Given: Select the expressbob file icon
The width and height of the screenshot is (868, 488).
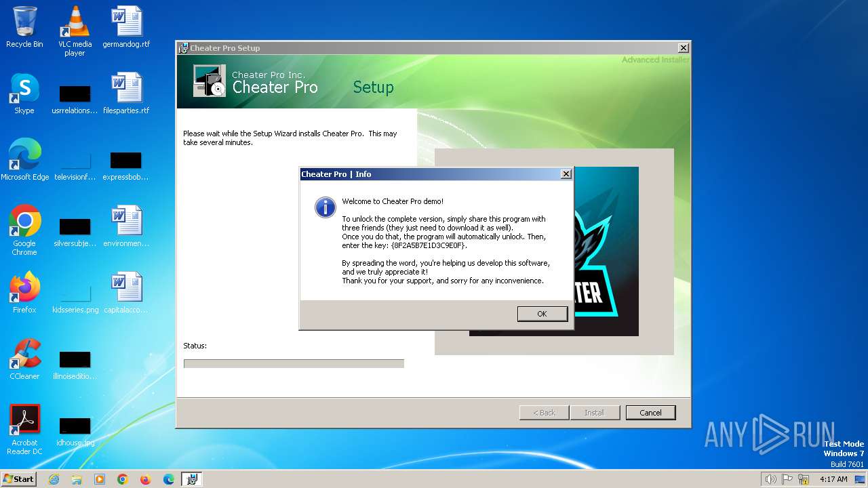Looking at the screenshot, I should (x=126, y=165).
